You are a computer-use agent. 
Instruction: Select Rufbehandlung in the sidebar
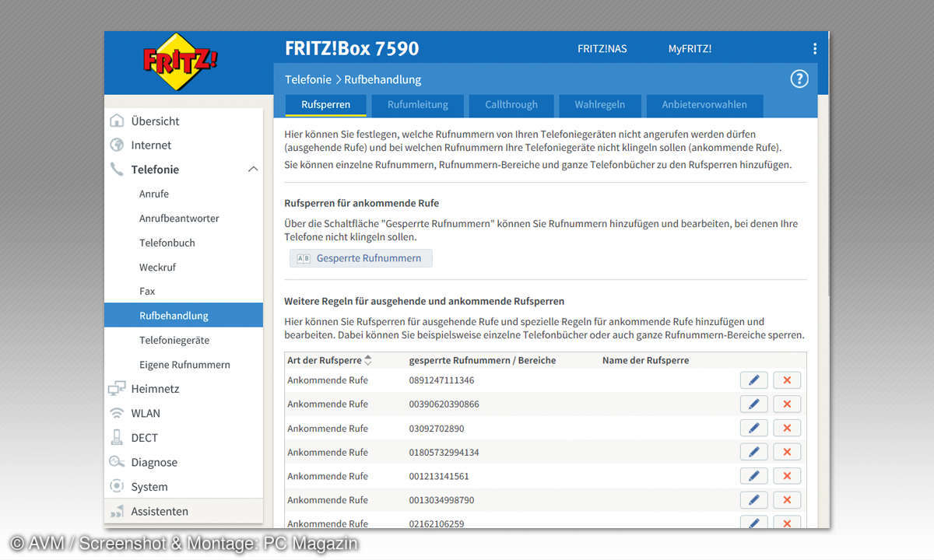point(184,315)
